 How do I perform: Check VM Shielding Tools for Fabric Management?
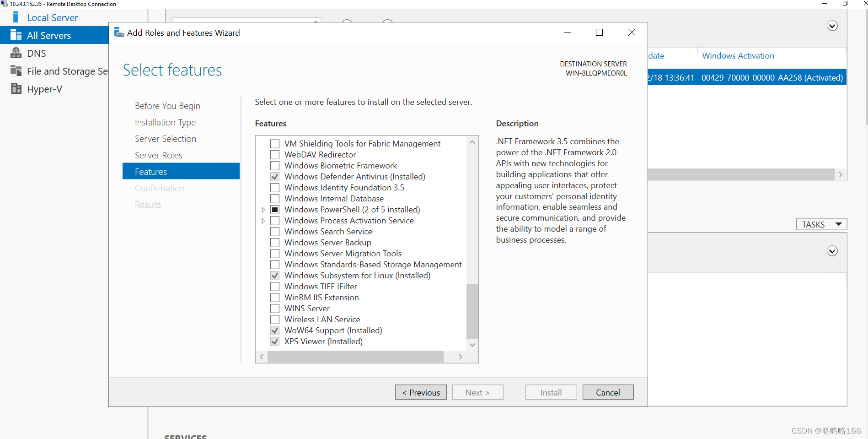pyautogui.click(x=275, y=144)
